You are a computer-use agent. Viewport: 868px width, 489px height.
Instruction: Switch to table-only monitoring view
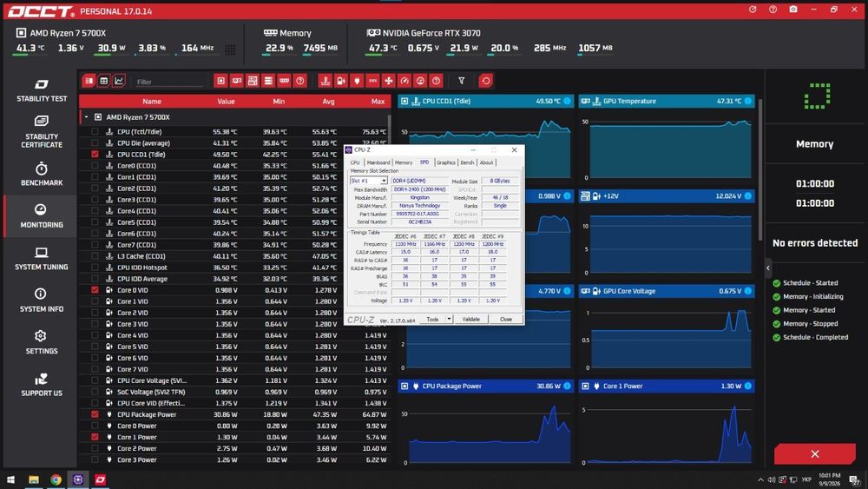103,81
